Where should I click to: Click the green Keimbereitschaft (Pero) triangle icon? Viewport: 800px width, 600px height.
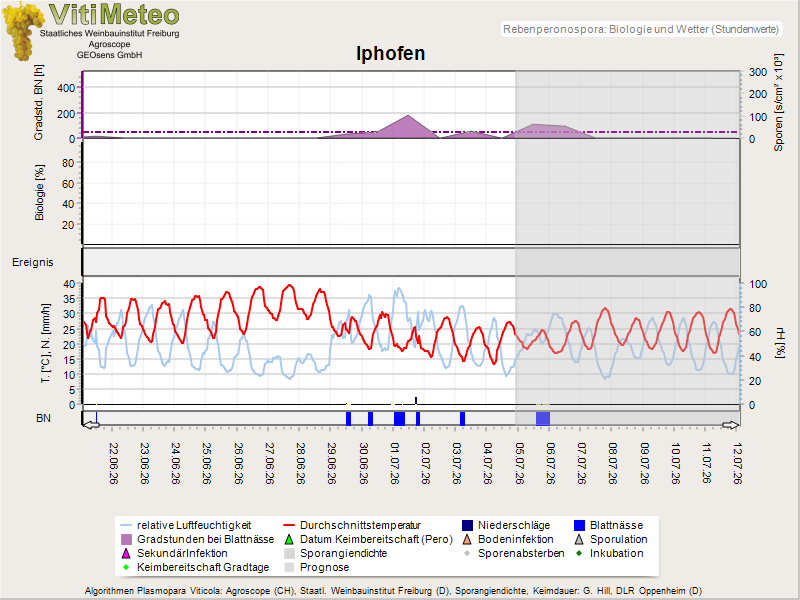(289, 539)
